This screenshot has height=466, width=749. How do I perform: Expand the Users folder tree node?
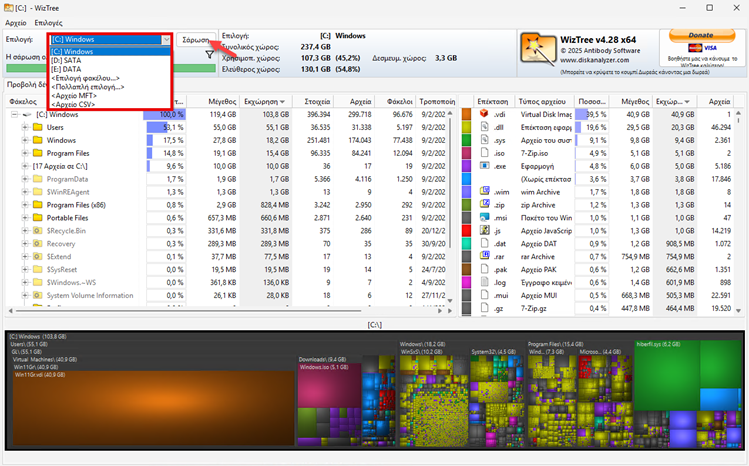tap(25, 128)
